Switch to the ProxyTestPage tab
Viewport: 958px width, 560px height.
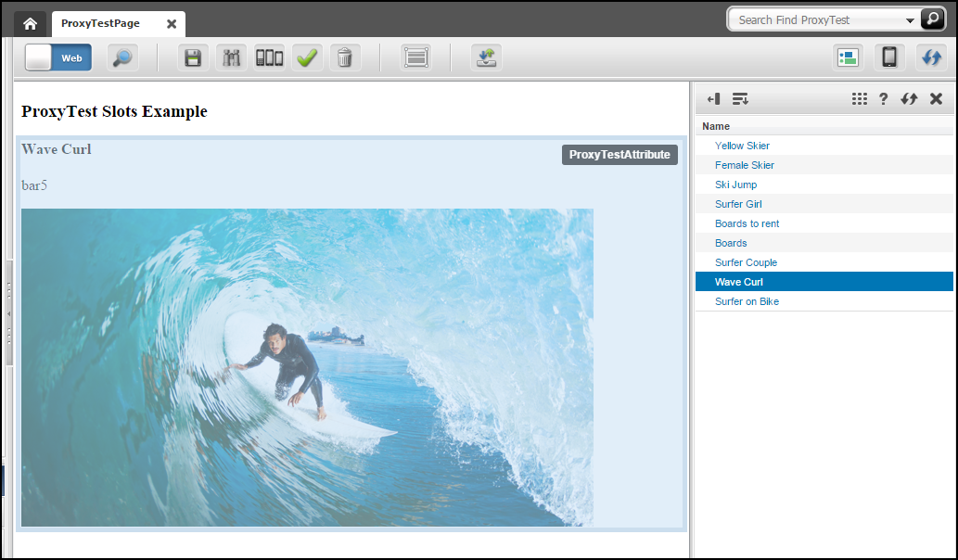(x=101, y=23)
